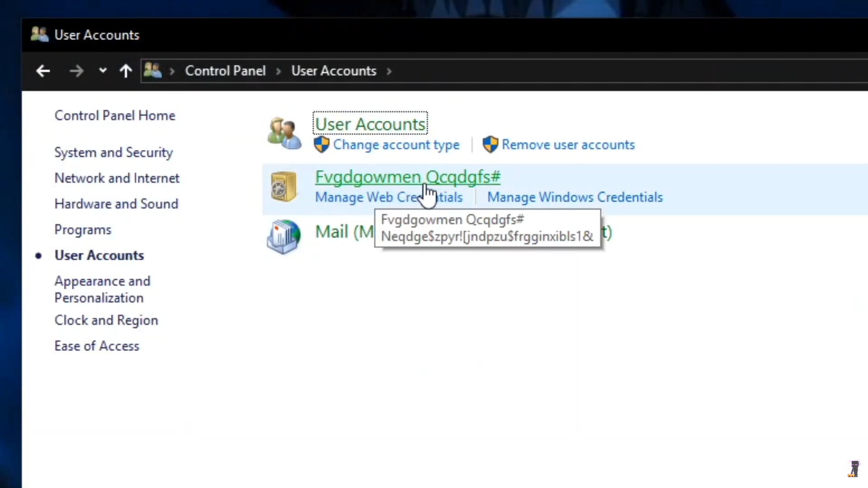Screen dimensions: 868x488
Task: Expand the chevron before Control Panel breadcrumb
Action: pyautogui.click(x=172, y=71)
